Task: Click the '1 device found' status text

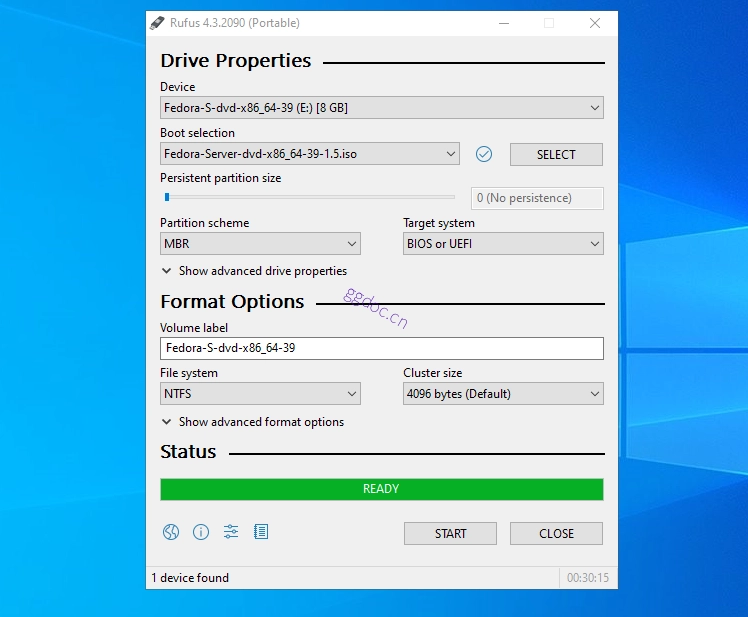Action: pyautogui.click(x=190, y=578)
